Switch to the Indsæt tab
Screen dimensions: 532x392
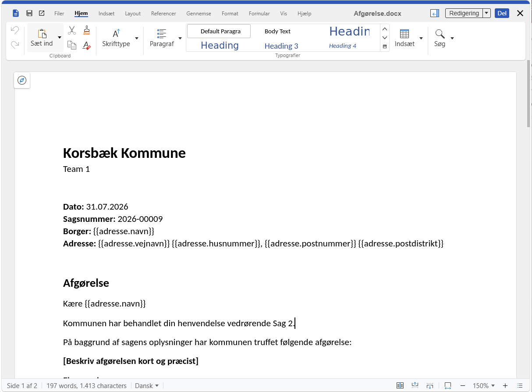[x=106, y=14]
